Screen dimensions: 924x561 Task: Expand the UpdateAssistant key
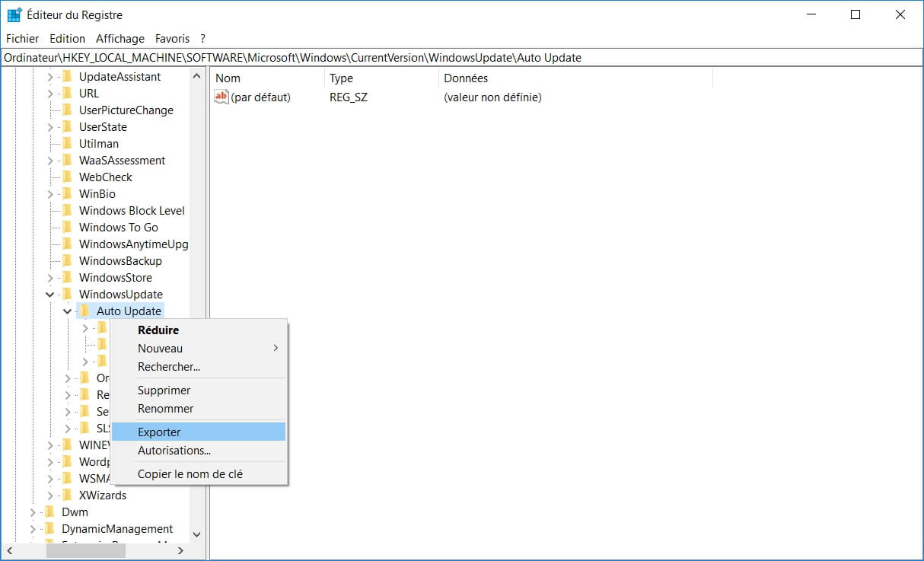pyautogui.click(x=50, y=76)
